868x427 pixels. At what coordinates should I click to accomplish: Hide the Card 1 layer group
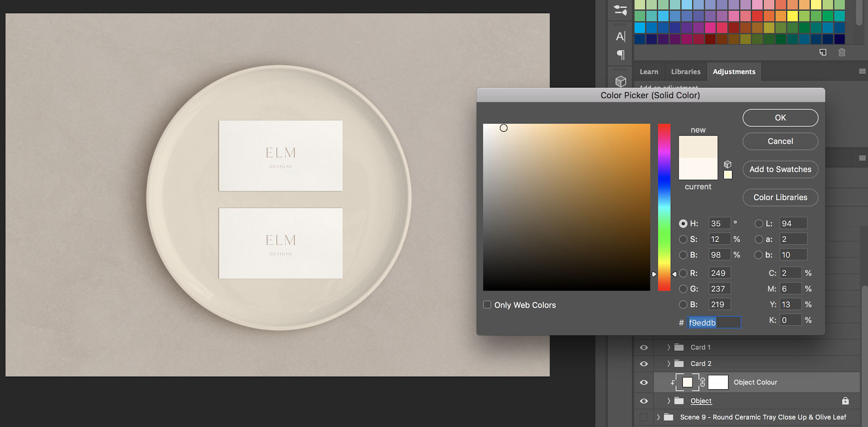coord(644,347)
